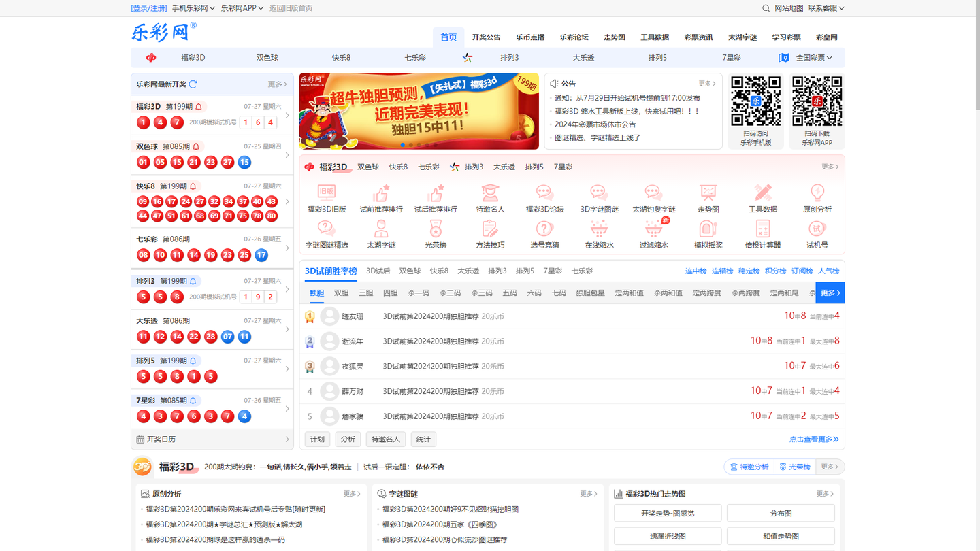Open 原创分析 lightbulb icon
Viewport: 980px width, 551px height.
click(817, 193)
